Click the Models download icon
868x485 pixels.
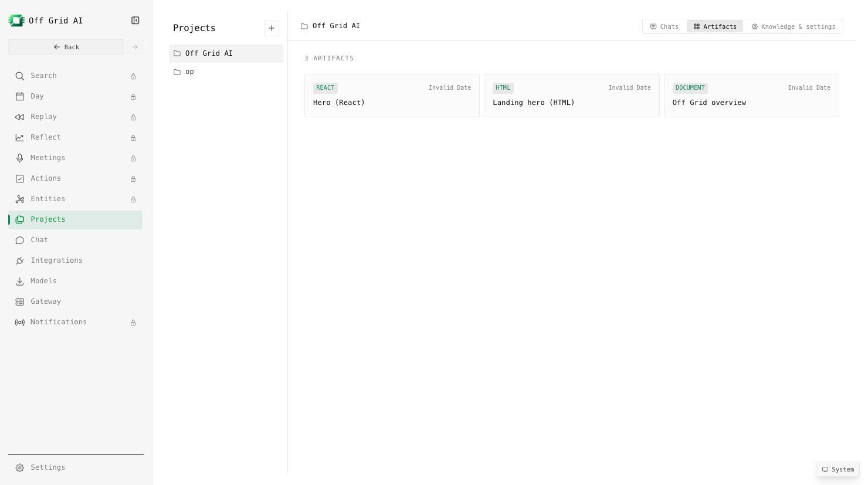click(x=20, y=281)
